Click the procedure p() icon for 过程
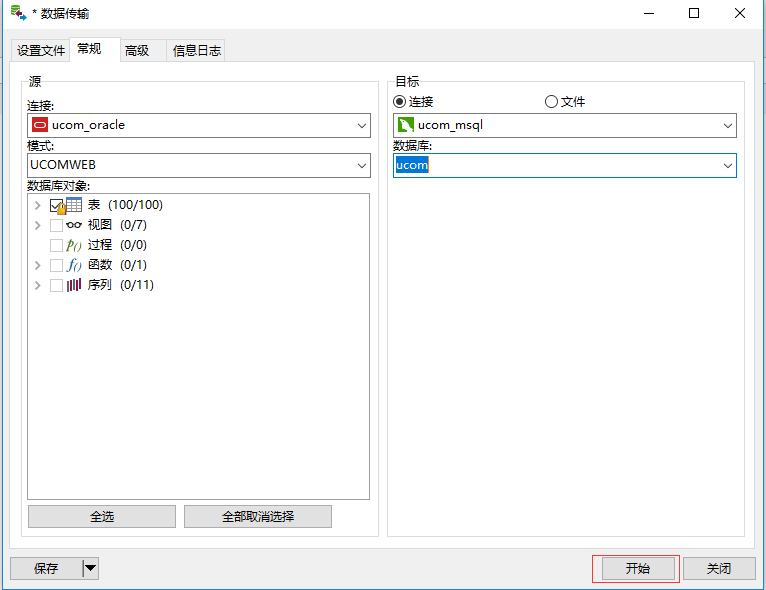Viewport: 766px width, 590px height. [74, 245]
